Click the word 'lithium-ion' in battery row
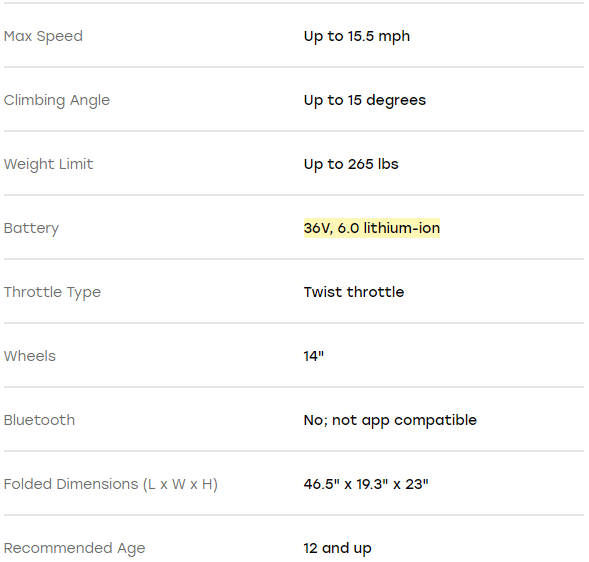This screenshot has height=562, width=589. 402,228
